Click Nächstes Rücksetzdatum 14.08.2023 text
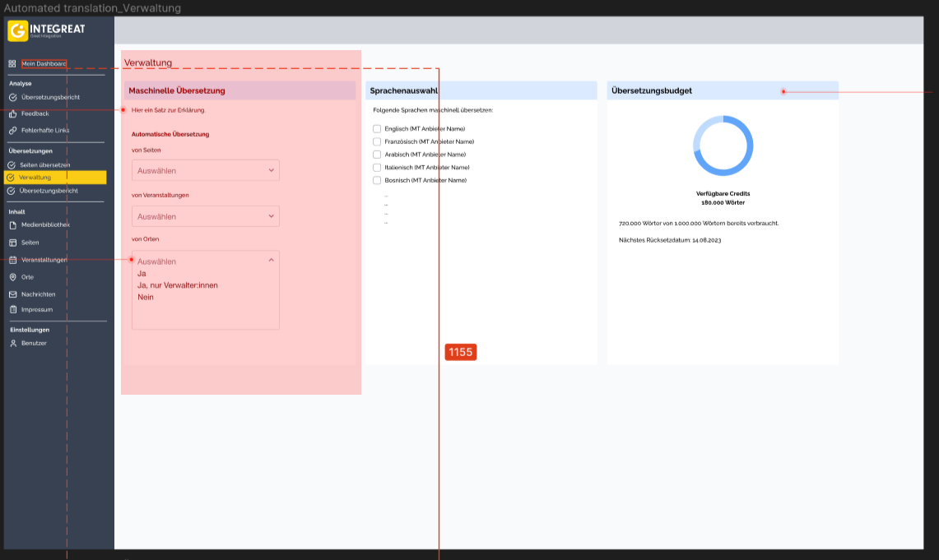Image resolution: width=939 pixels, height=560 pixels. tap(670, 240)
